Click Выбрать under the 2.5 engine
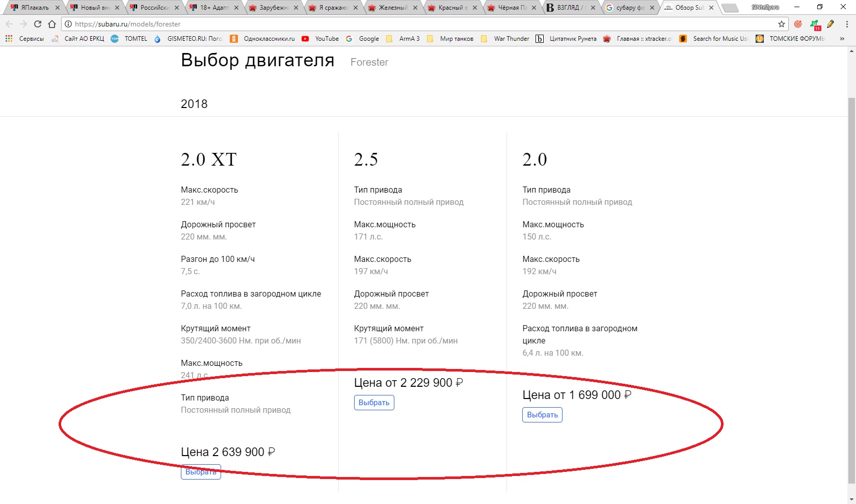 pos(374,403)
